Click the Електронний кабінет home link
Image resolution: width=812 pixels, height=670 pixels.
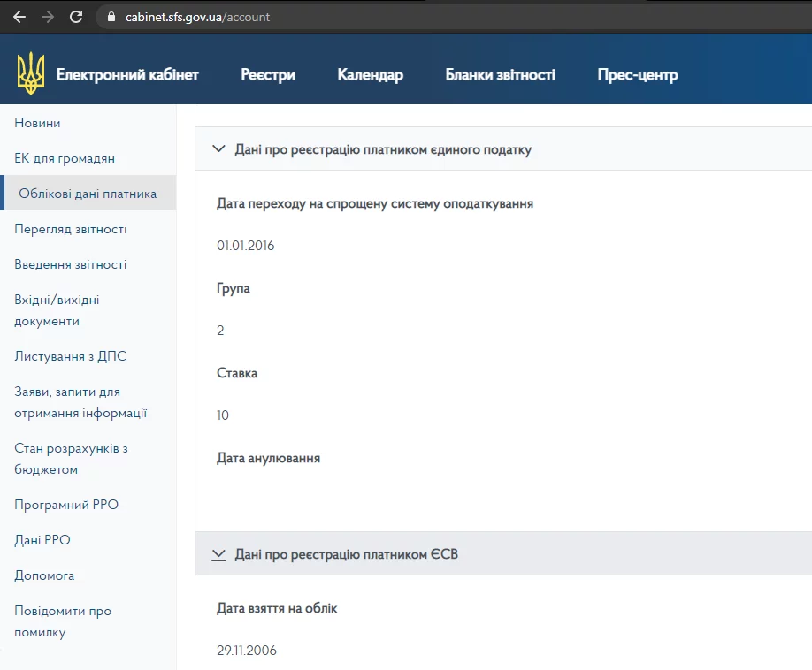click(x=127, y=75)
